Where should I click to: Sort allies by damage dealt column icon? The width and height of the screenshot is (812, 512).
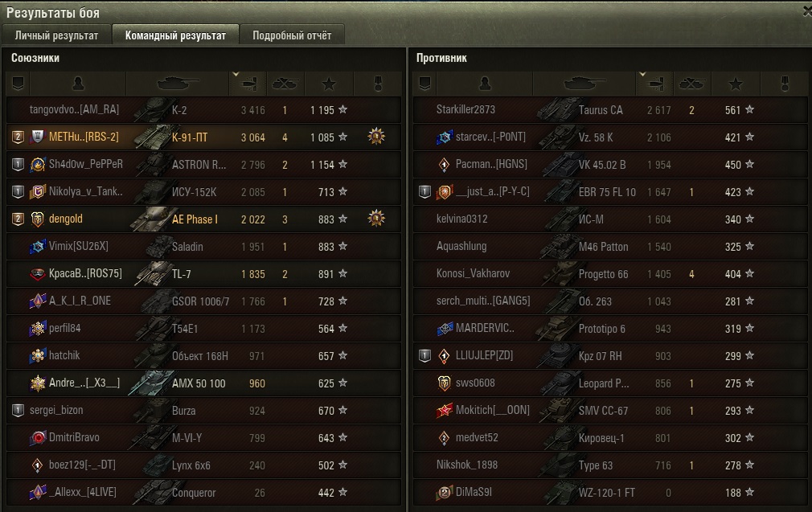[x=248, y=84]
